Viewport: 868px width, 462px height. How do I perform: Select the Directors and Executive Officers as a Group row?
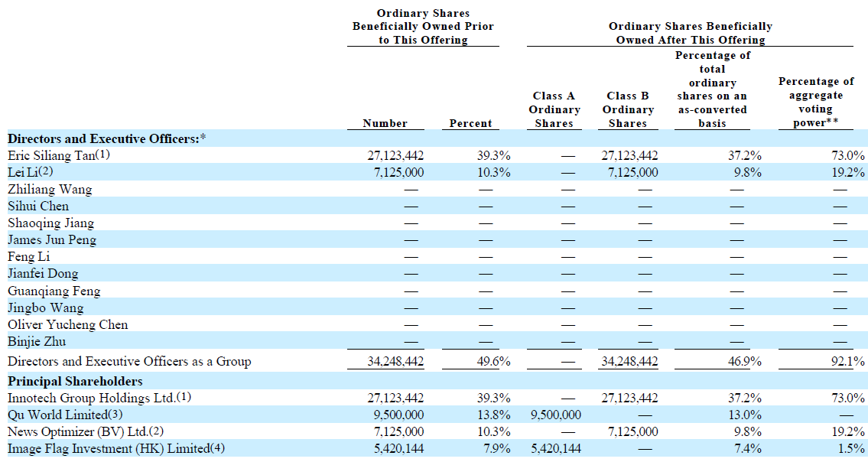coord(129,361)
